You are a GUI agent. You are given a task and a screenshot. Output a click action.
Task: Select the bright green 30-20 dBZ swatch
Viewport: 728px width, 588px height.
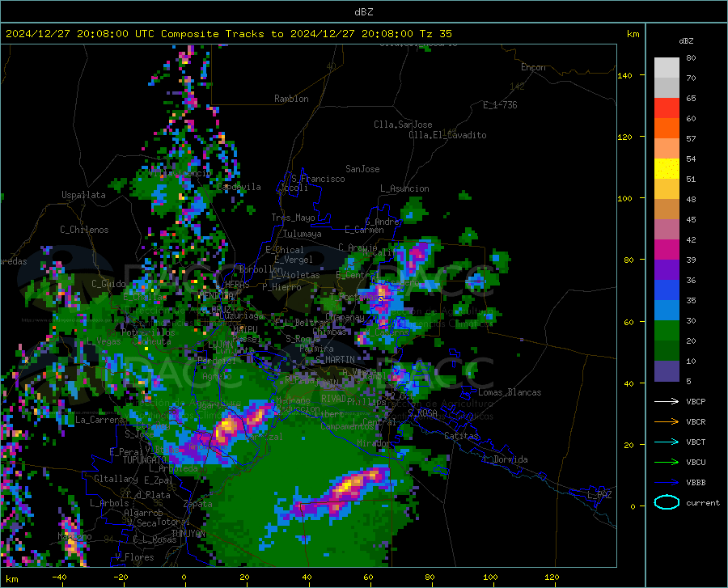coord(667,331)
